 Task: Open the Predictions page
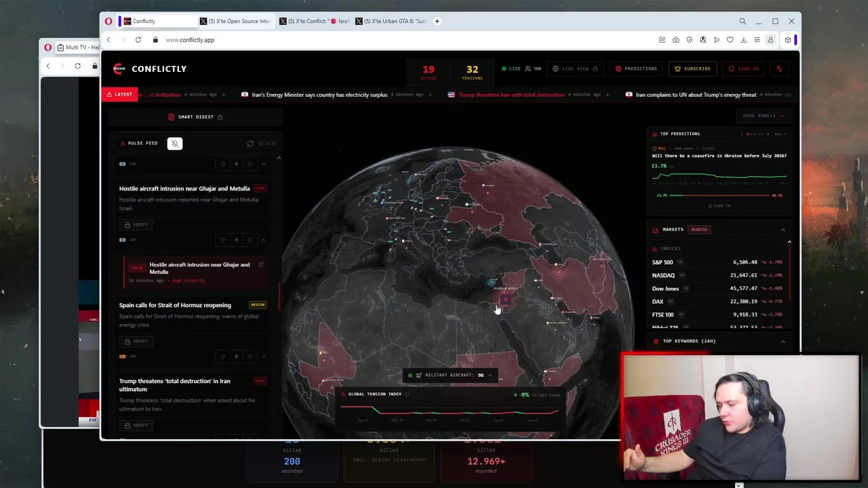636,68
